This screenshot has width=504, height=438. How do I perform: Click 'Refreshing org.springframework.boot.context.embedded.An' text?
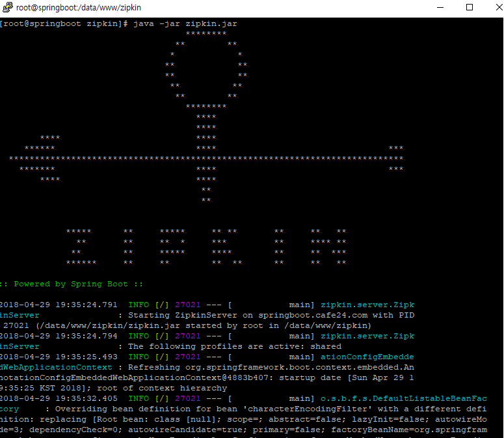coord(271,367)
